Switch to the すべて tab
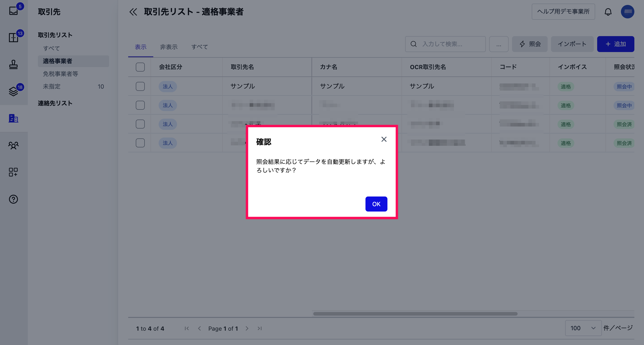Image resolution: width=644 pixels, height=345 pixels. (199, 47)
